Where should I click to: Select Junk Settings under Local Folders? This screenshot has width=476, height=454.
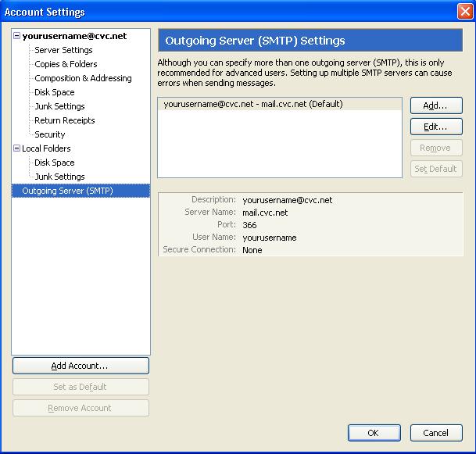pyautogui.click(x=60, y=177)
